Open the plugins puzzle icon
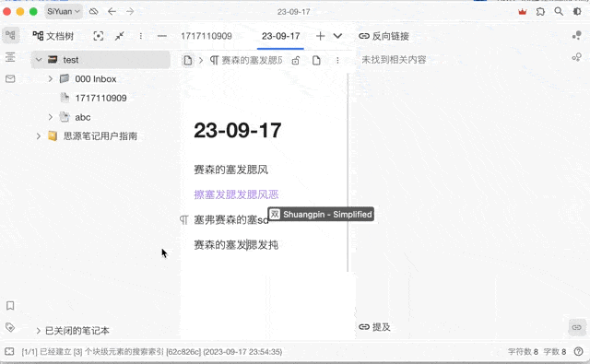The width and height of the screenshot is (590, 364). (x=540, y=12)
